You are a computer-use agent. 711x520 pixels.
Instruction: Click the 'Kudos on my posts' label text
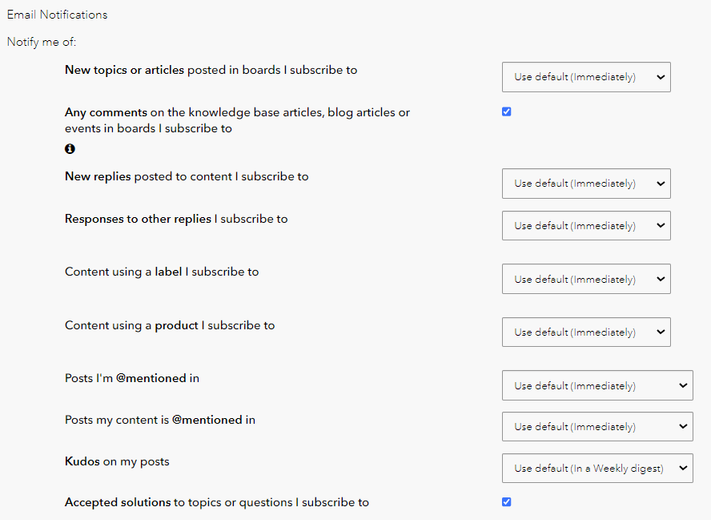117,461
